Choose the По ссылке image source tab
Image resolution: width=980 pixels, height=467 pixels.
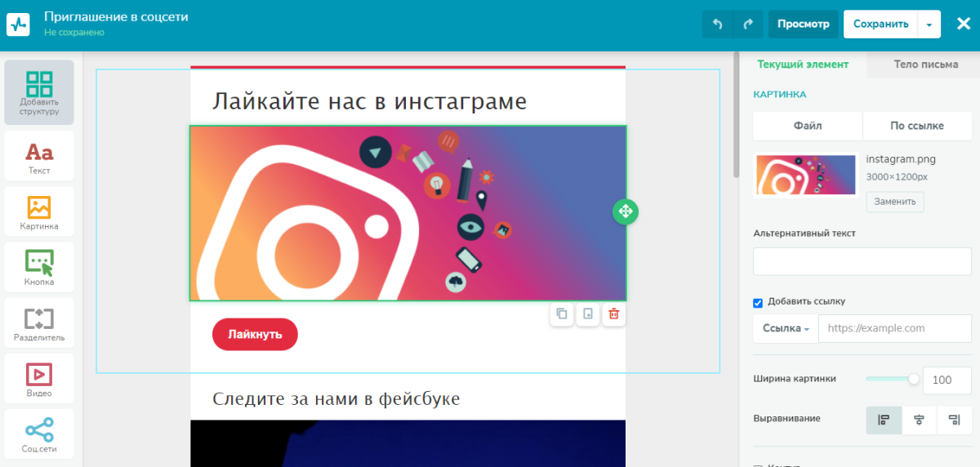(x=917, y=126)
